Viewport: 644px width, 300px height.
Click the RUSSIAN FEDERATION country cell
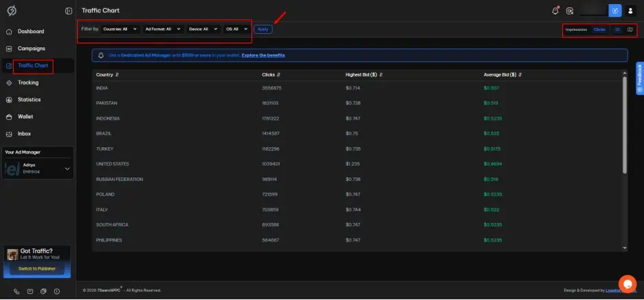click(120, 179)
